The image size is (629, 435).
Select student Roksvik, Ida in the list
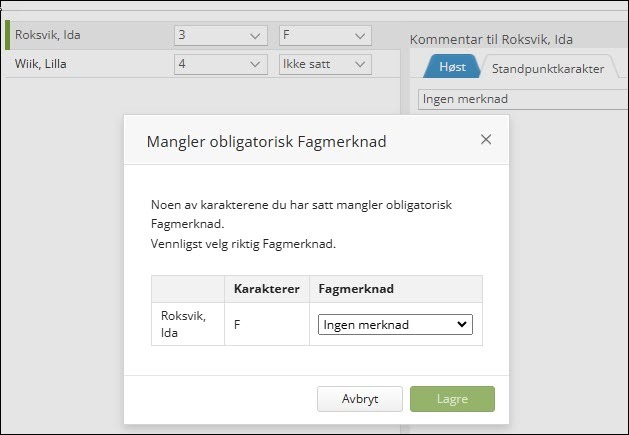[x=48, y=36]
